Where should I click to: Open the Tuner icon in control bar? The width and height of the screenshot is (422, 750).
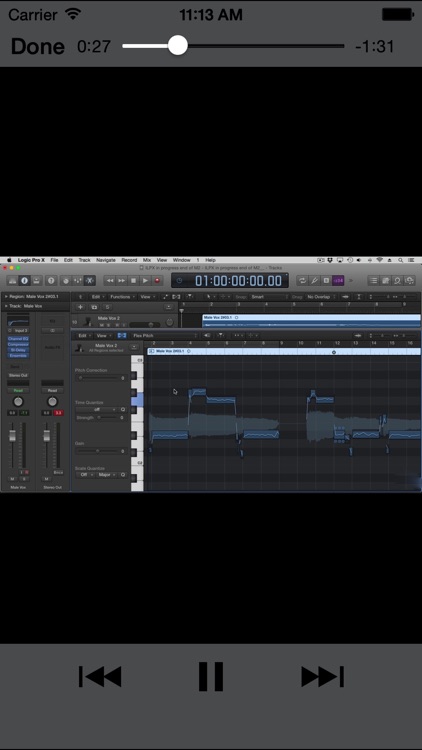coord(314,281)
